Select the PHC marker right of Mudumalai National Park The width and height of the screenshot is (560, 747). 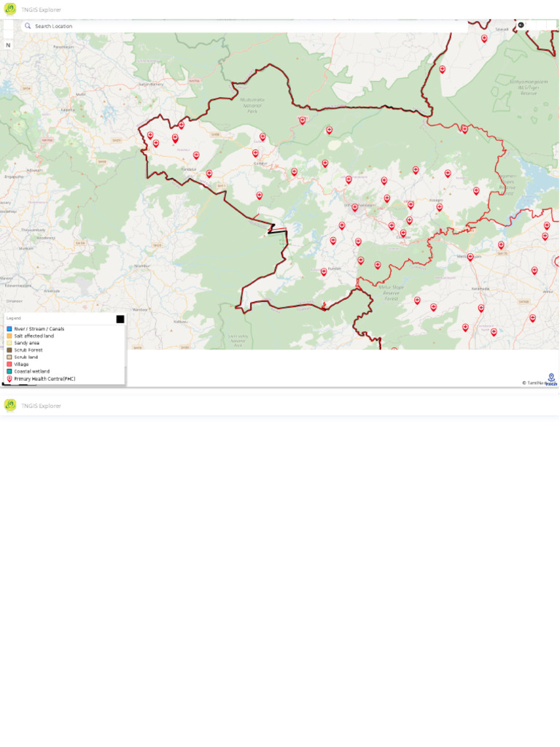(x=303, y=120)
